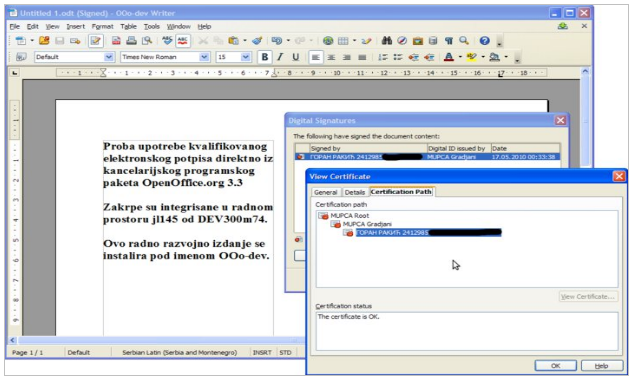Toggle numbered list icon
Screen dimensions: 632x377
(x=383, y=57)
